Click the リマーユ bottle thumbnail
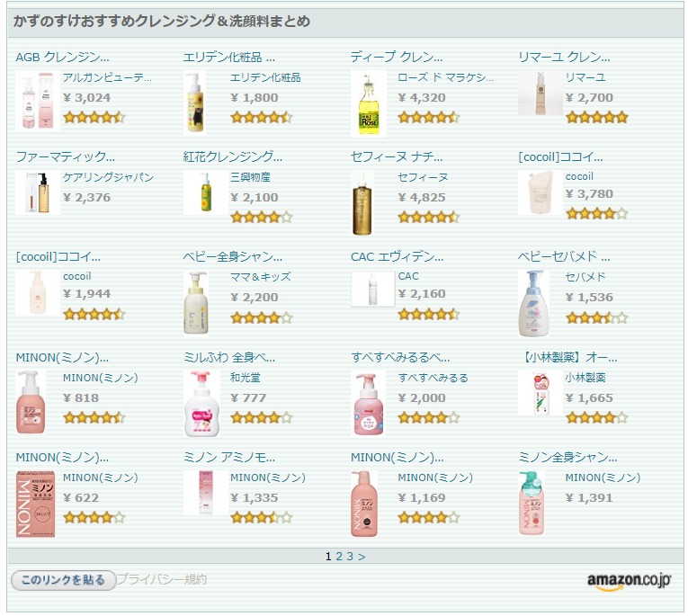The image size is (688, 616). (x=541, y=93)
